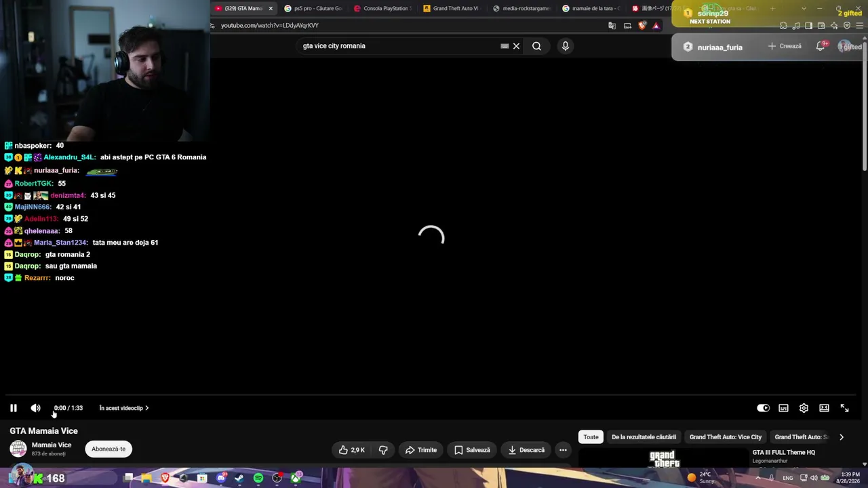Start voice search with microphone

pos(566,46)
